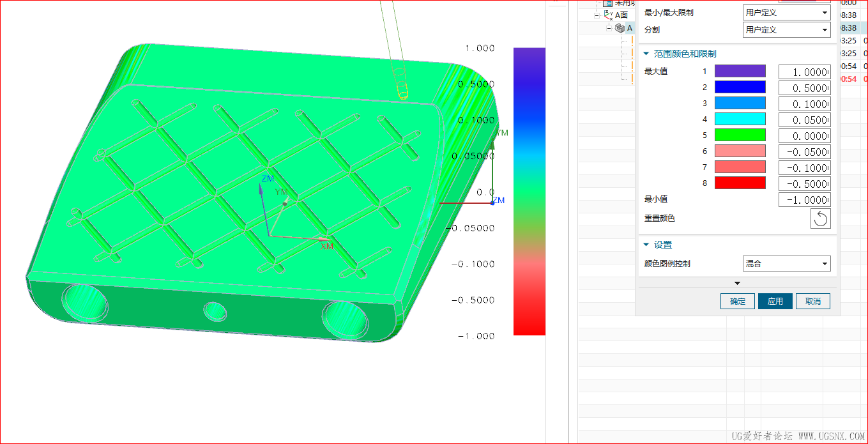The width and height of the screenshot is (868, 444).
Task: Click the A面 coordinate system icon in tree
Action: pyautogui.click(x=607, y=15)
